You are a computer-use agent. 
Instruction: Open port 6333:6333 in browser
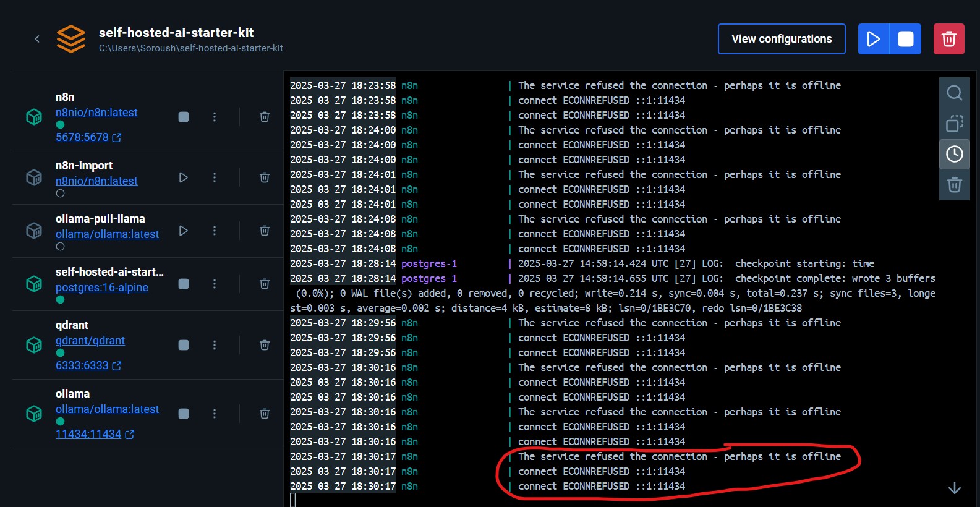point(88,365)
